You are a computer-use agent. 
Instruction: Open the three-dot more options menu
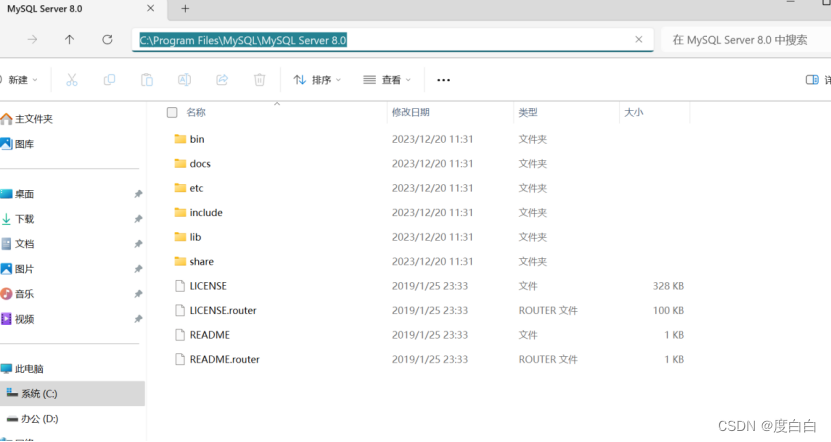click(x=444, y=80)
